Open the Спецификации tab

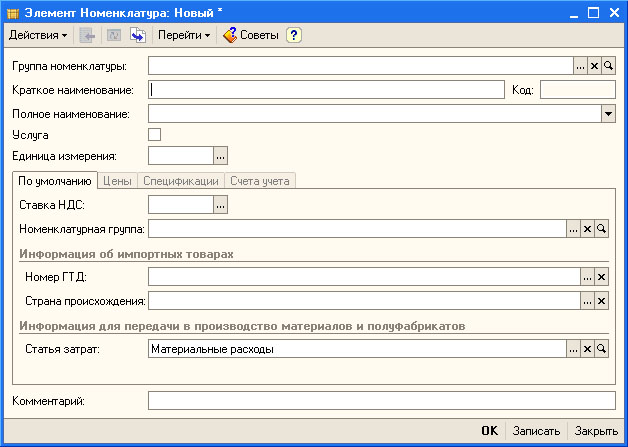point(181,181)
